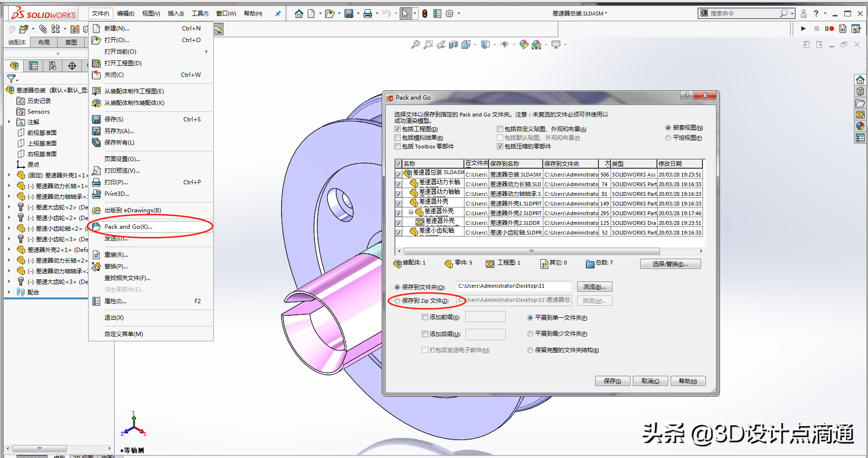Select the cursor Select tool icon

[405, 14]
